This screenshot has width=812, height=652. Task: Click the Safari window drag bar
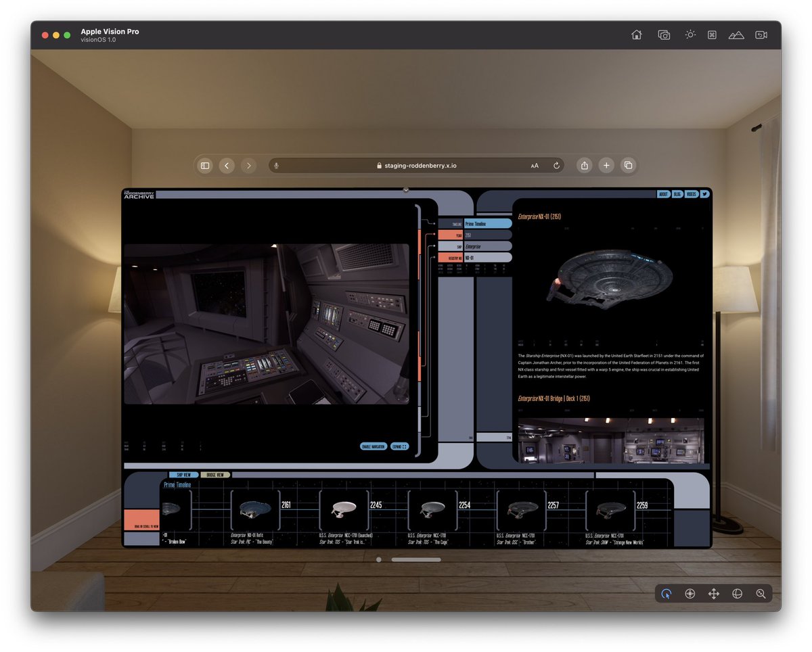point(416,559)
